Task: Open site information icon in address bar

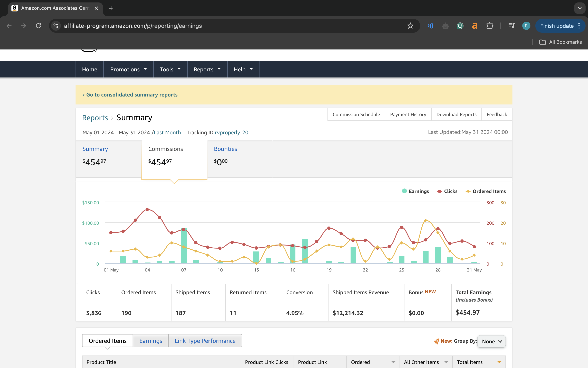Action: [56, 26]
